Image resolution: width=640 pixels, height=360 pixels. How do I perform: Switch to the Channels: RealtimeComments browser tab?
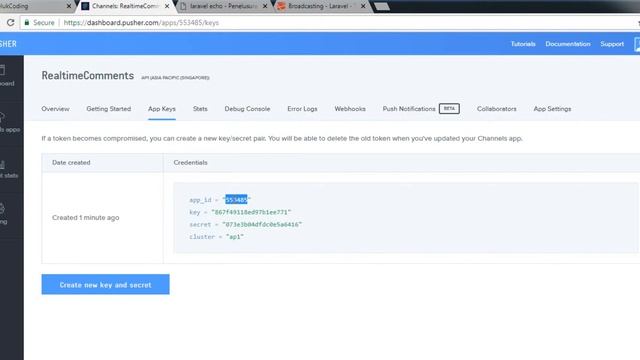[125, 6]
